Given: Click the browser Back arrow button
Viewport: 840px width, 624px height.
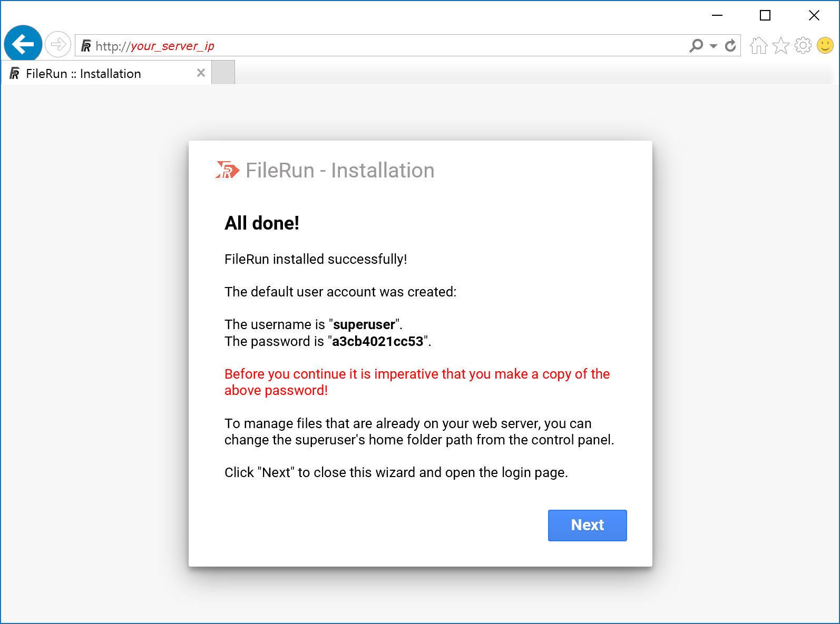Looking at the screenshot, I should [x=23, y=44].
